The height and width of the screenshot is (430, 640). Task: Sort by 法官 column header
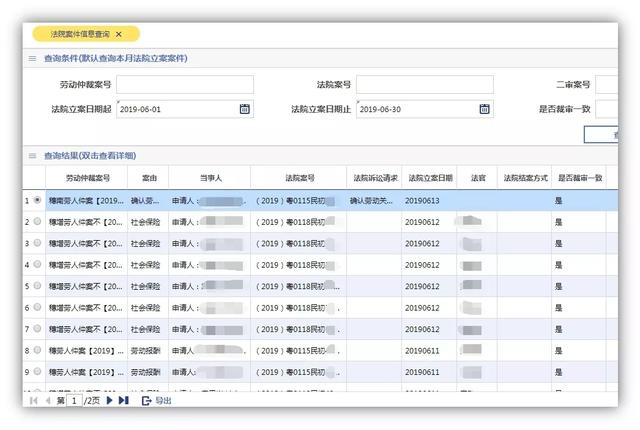pos(478,178)
